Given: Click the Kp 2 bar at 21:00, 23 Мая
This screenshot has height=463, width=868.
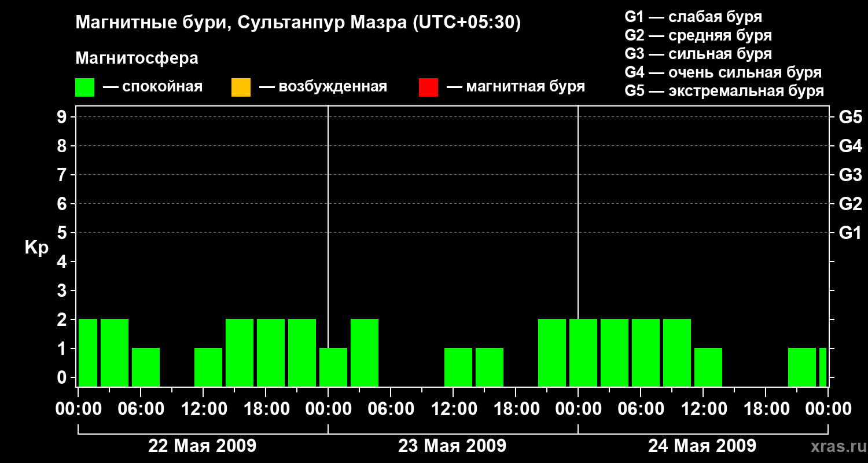Looking at the screenshot, I should click(x=552, y=352).
